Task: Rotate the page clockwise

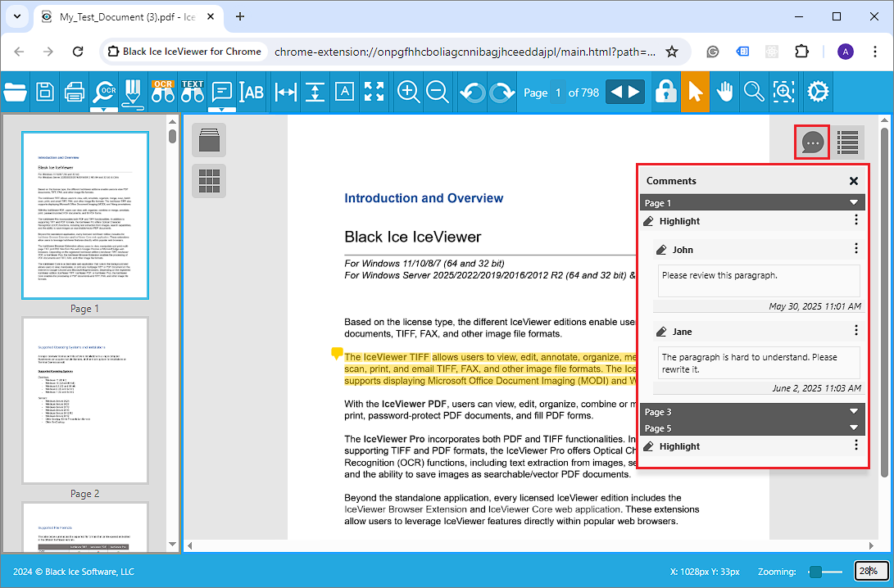Action: point(501,93)
